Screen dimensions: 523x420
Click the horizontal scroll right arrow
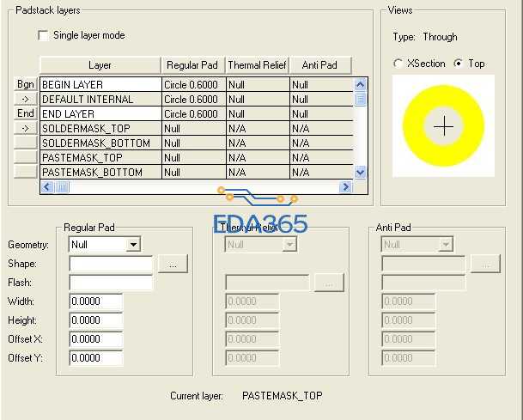345,187
